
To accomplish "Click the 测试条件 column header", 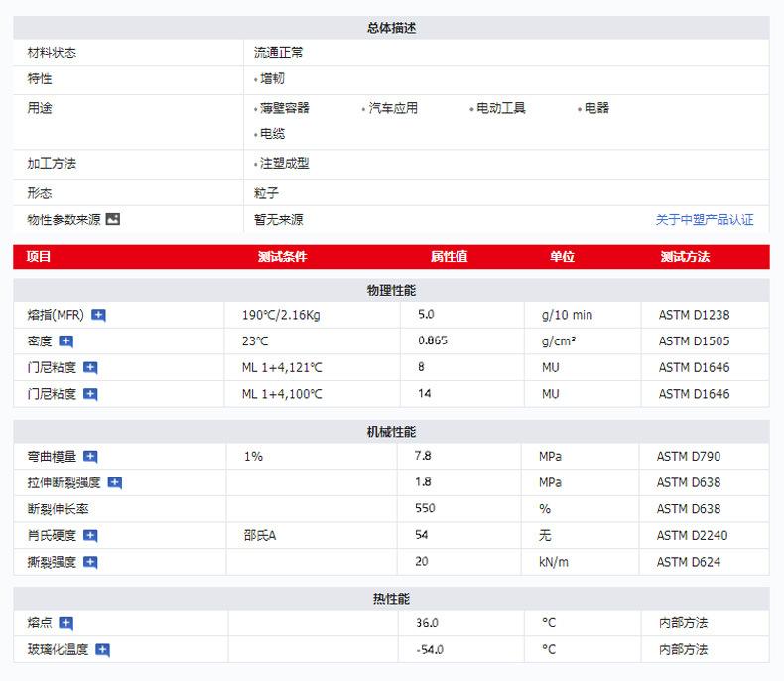I will point(282,257).
